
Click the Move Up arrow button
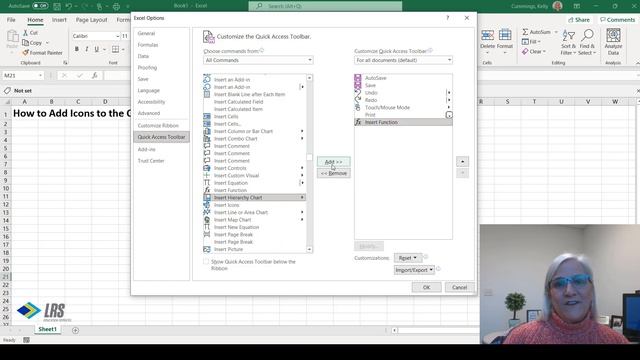point(462,162)
